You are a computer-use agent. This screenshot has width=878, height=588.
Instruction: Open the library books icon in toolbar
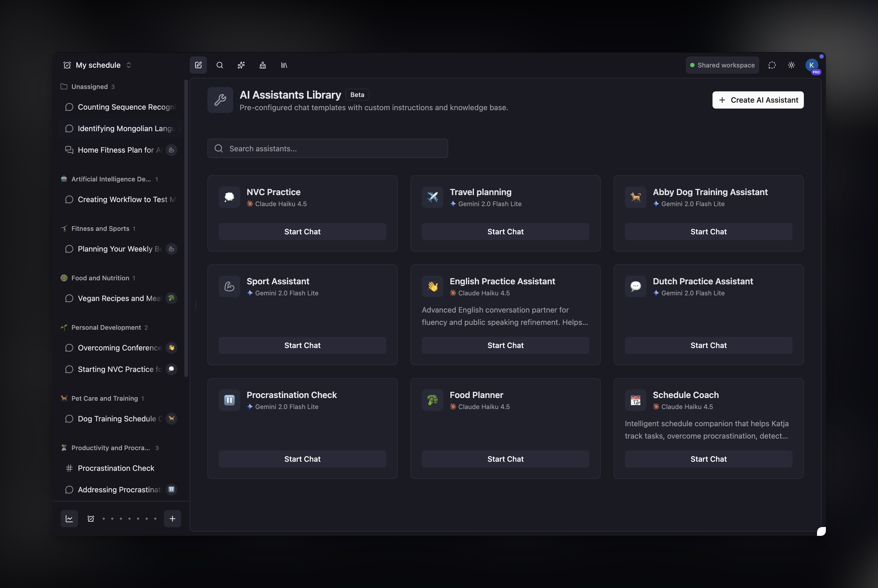click(284, 65)
